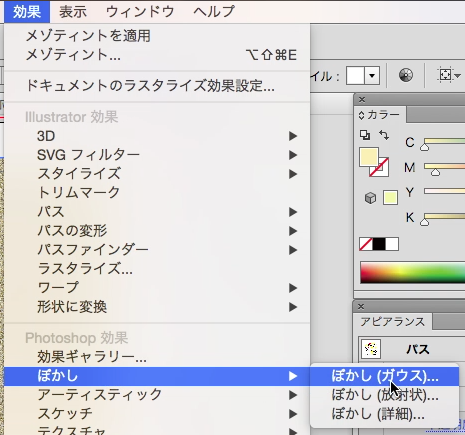This screenshot has height=435, width=465.
Task: Click the None swatch in カラー panel
Action: pos(366,244)
